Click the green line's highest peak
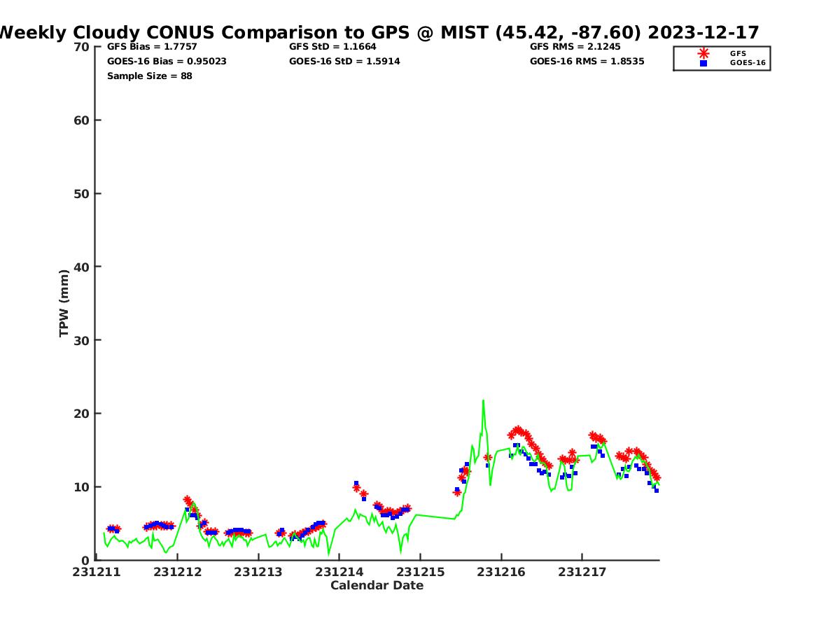 [483, 401]
